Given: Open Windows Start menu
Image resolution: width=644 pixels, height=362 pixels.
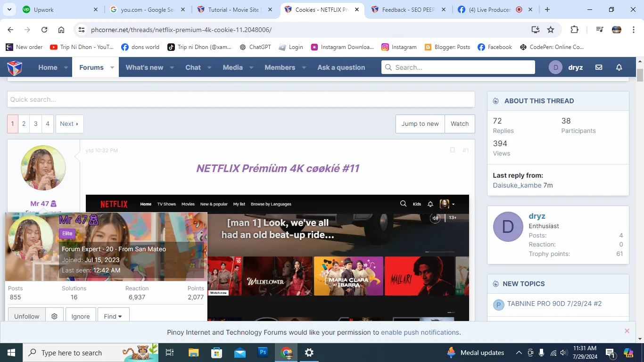Looking at the screenshot, I should tap(11, 353).
